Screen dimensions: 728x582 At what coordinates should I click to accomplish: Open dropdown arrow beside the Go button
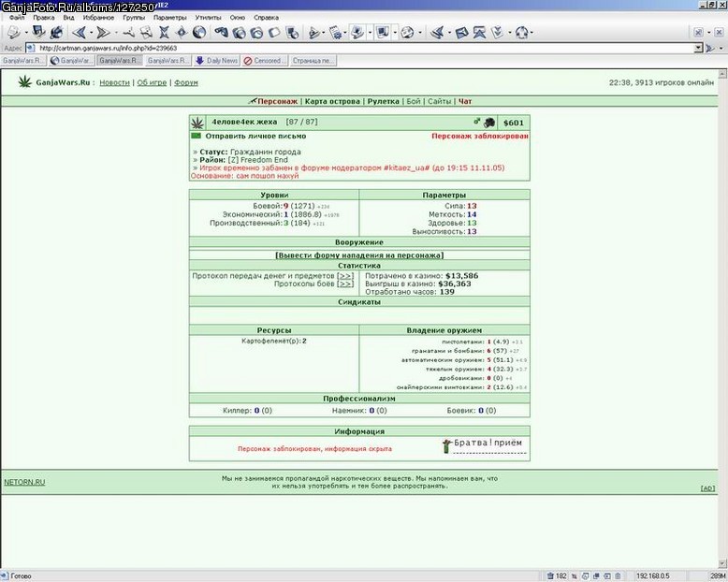[721, 48]
